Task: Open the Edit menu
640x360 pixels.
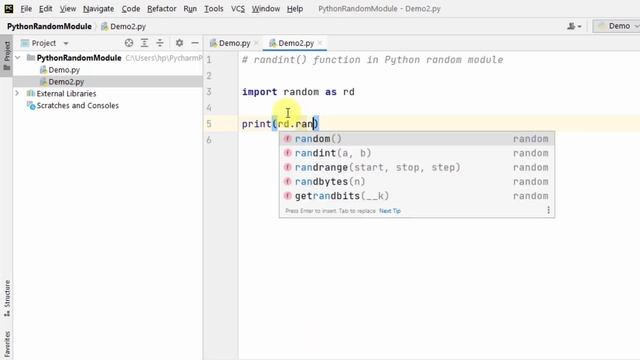Action: [45, 9]
